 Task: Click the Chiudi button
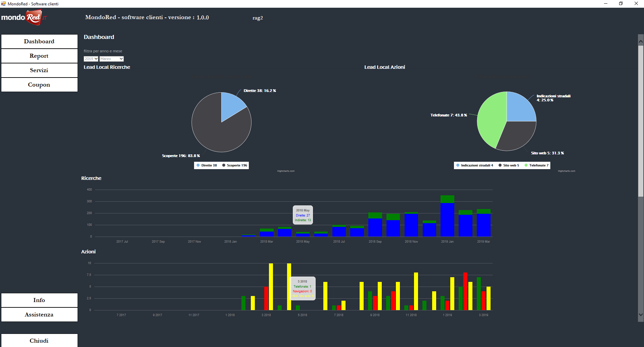click(39, 341)
